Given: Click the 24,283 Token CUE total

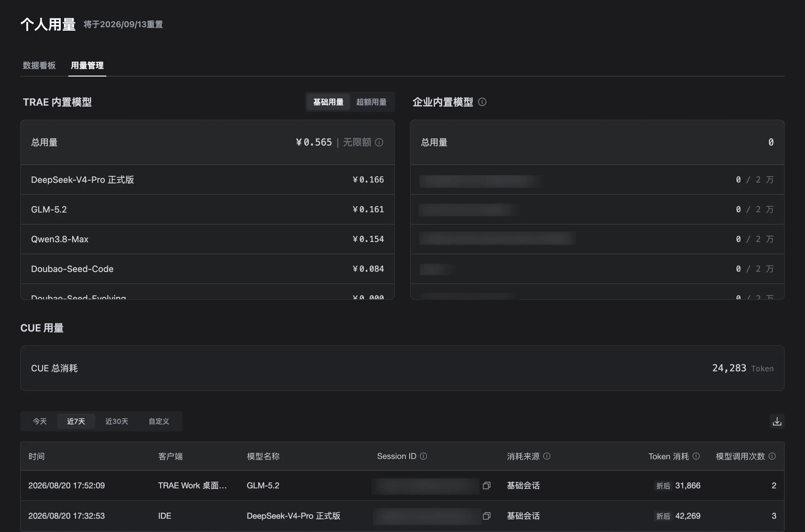Looking at the screenshot, I should (x=743, y=368).
